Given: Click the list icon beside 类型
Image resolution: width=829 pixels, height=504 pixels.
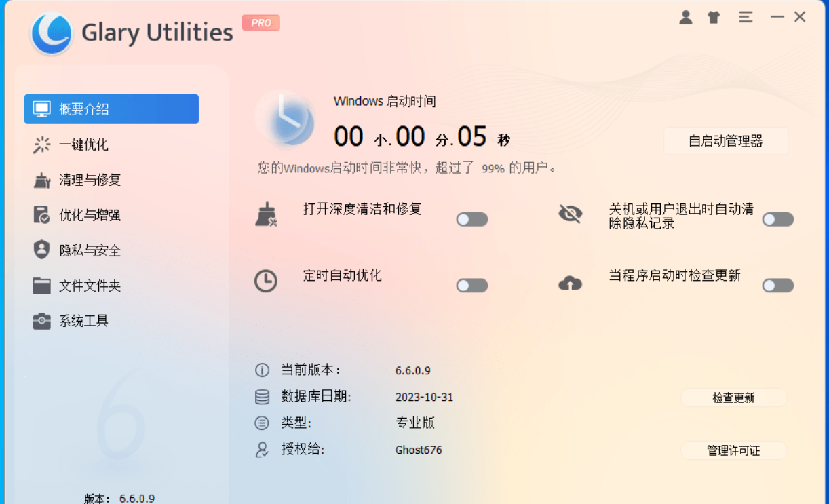Looking at the screenshot, I should (x=262, y=423).
